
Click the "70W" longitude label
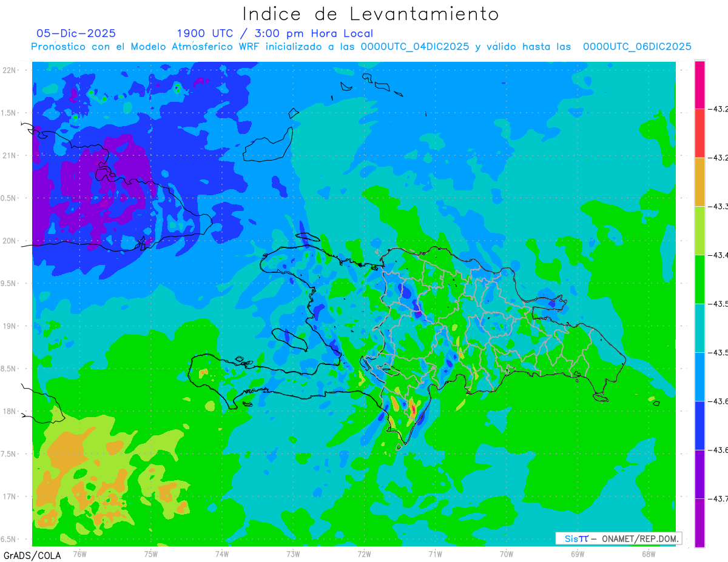point(507,554)
